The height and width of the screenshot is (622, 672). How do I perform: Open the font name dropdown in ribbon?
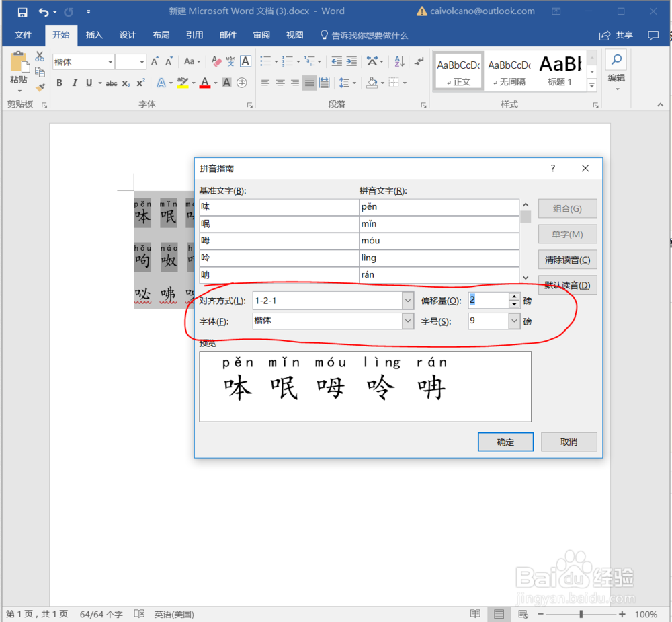tap(110, 62)
